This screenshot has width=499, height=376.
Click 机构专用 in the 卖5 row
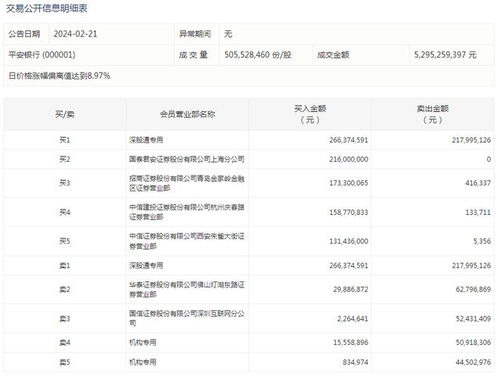point(143,362)
